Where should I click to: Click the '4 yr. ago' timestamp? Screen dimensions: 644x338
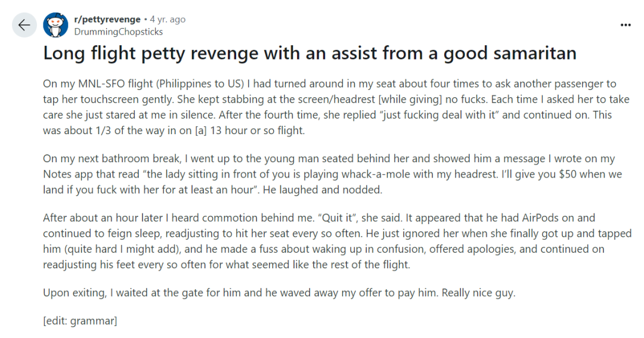click(x=168, y=19)
